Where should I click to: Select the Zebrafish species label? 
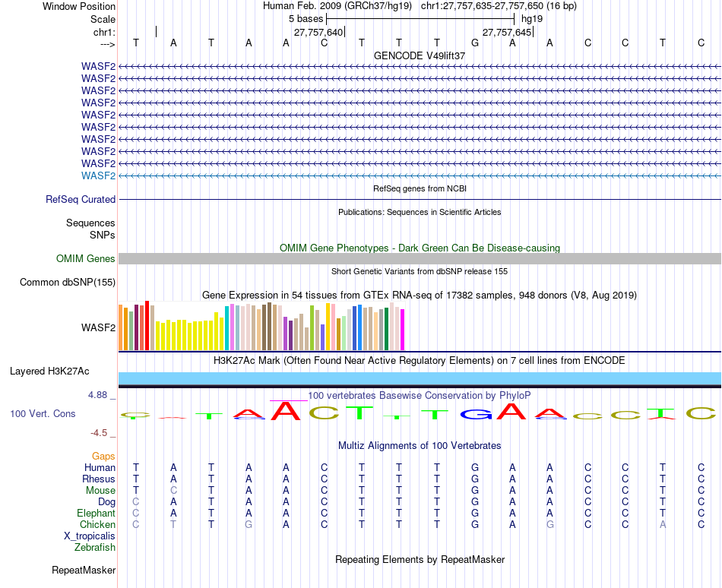95,548
